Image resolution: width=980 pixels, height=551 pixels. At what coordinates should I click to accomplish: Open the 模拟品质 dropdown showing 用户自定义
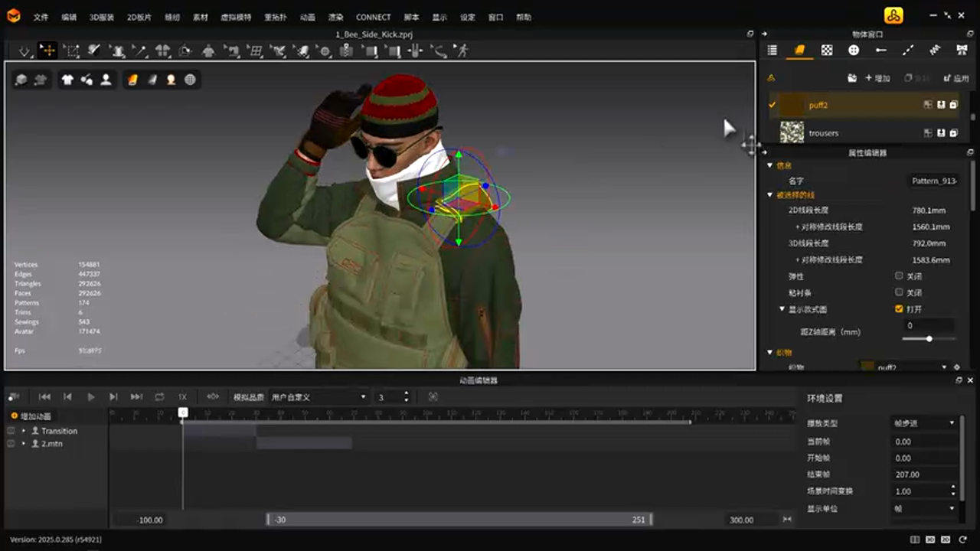[x=318, y=397]
